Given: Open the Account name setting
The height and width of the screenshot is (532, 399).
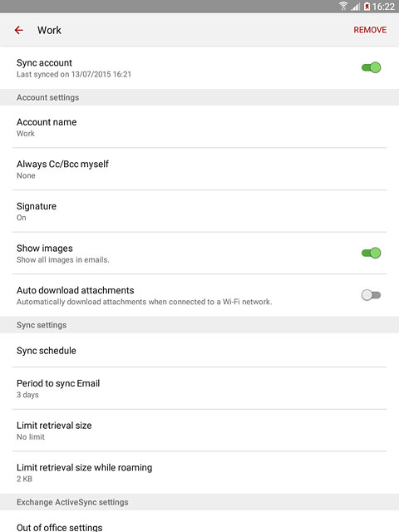Looking at the screenshot, I should click(x=199, y=127).
